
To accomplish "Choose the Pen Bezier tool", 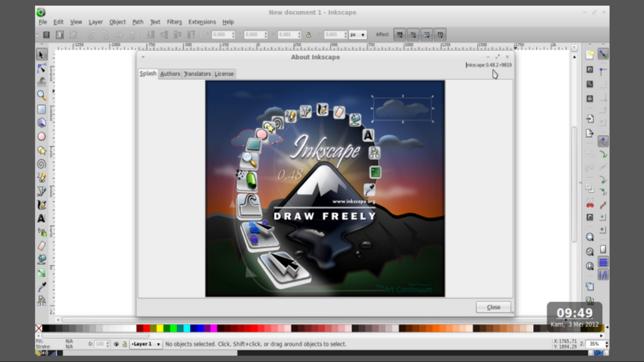I will pyautogui.click(x=42, y=191).
